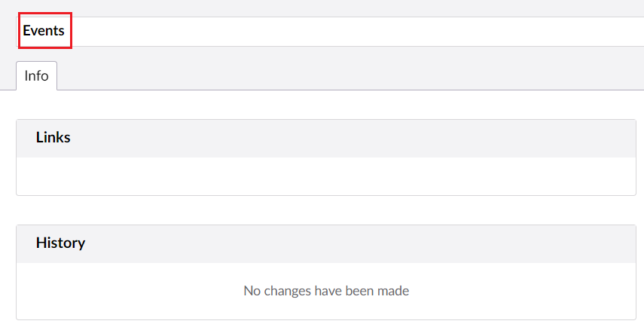Click the empty Links panel content area
Viewport: 644px width, 327px height.
(x=325, y=176)
